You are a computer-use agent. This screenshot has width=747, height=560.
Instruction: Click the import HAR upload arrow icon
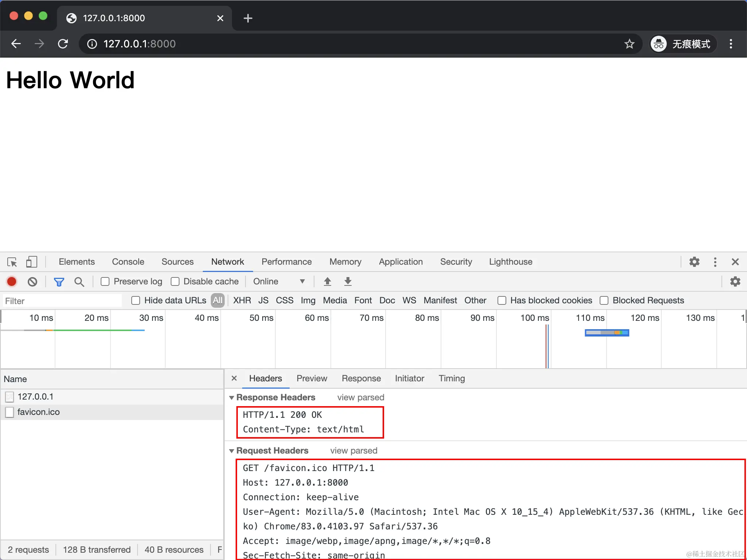(328, 281)
